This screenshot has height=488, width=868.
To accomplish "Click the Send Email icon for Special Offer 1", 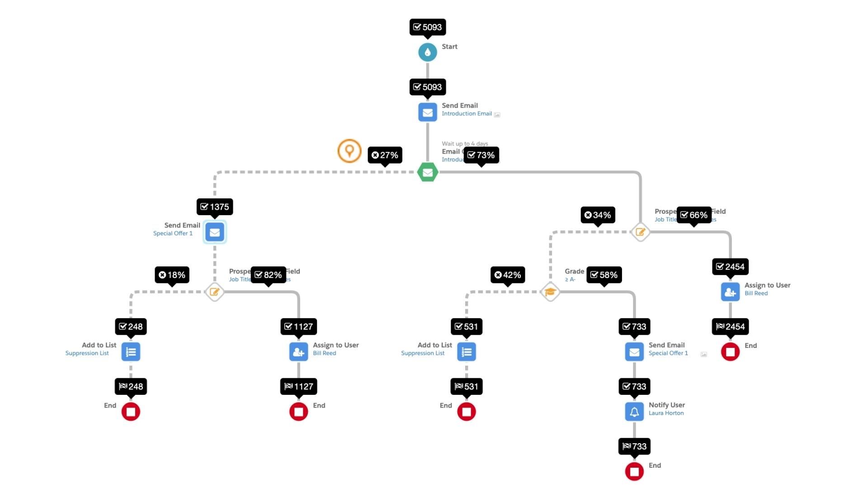I will [215, 232].
